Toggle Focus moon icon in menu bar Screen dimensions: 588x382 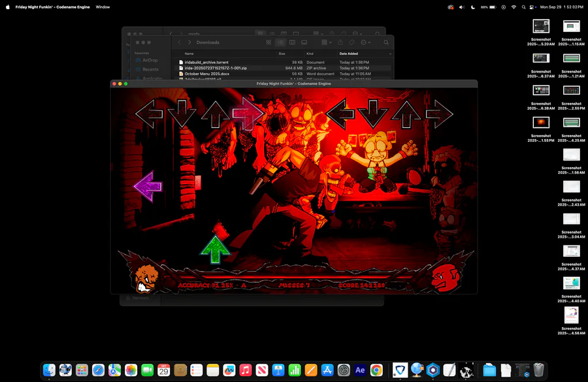coord(473,7)
